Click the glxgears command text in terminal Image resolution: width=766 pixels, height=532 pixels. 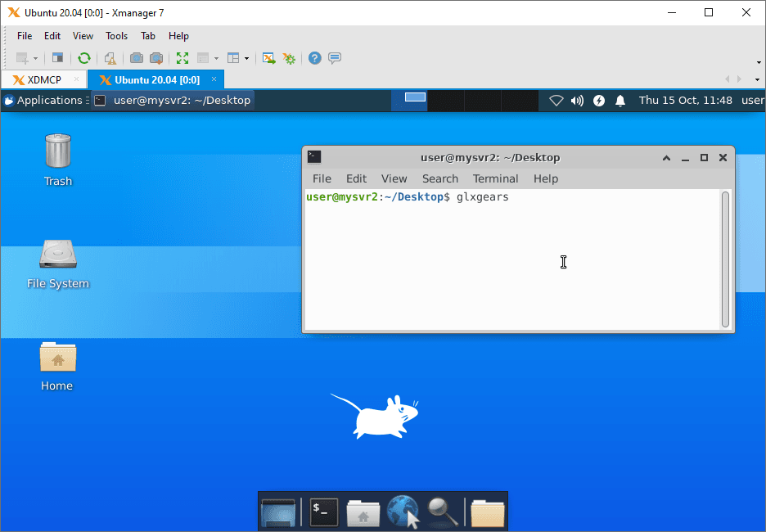click(483, 197)
